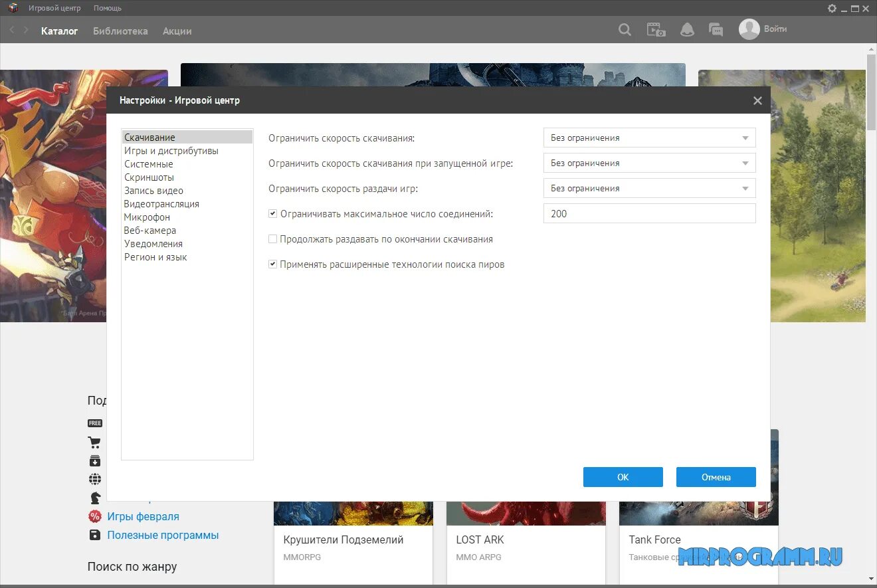Click the left banner image behind the dialog
This screenshot has height=588, width=877.
tap(53, 196)
